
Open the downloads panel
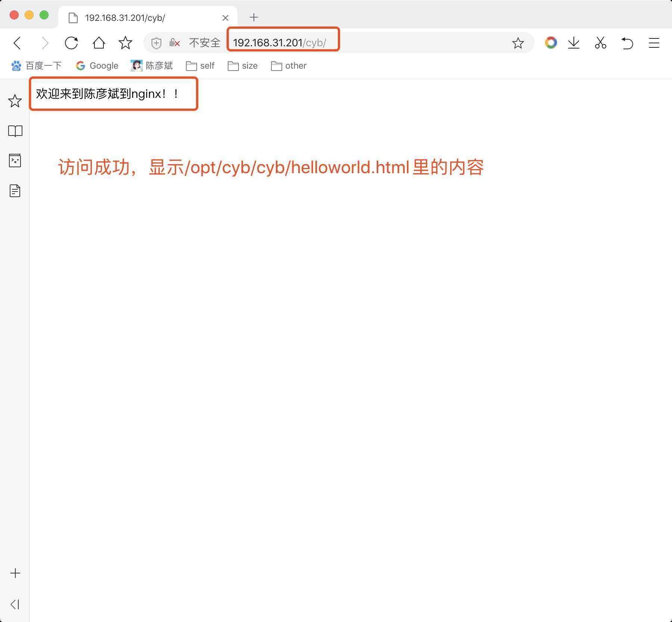coord(574,43)
